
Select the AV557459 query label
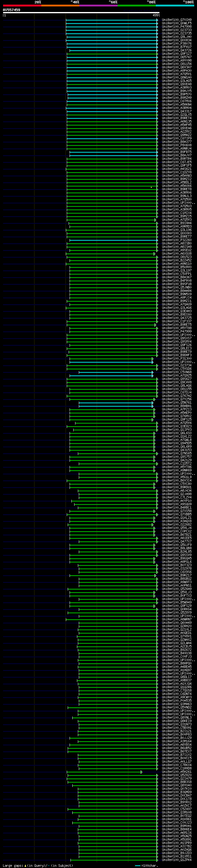pyautogui.click(x=11, y=10)
